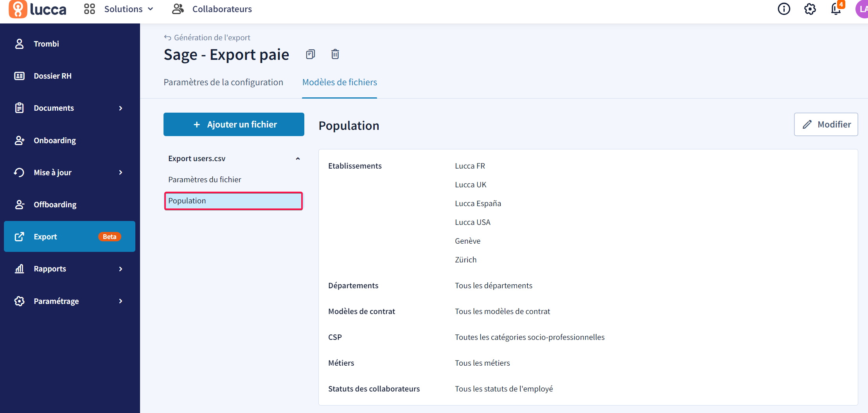
Task: Select the Modèles de fichiers tab
Action: [340, 82]
